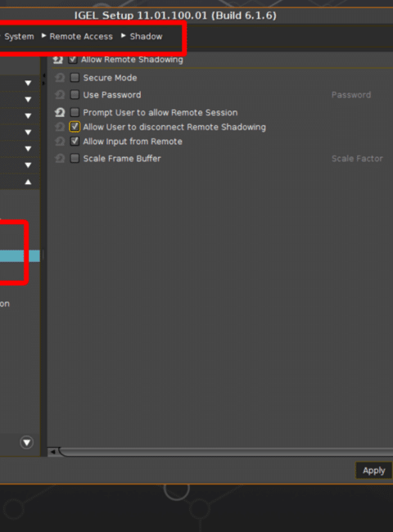Reset the Allow Remote Shadowing setting icon
The image size is (393, 532).
[58, 60]
